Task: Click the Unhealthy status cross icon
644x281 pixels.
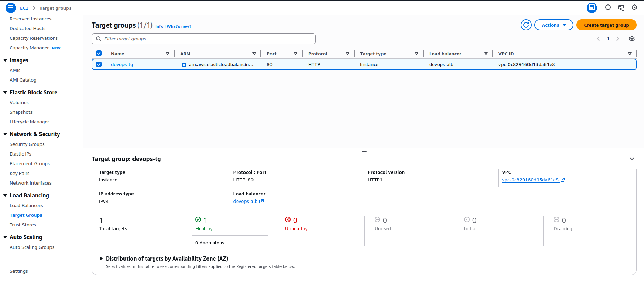Action: coord(288,219)
